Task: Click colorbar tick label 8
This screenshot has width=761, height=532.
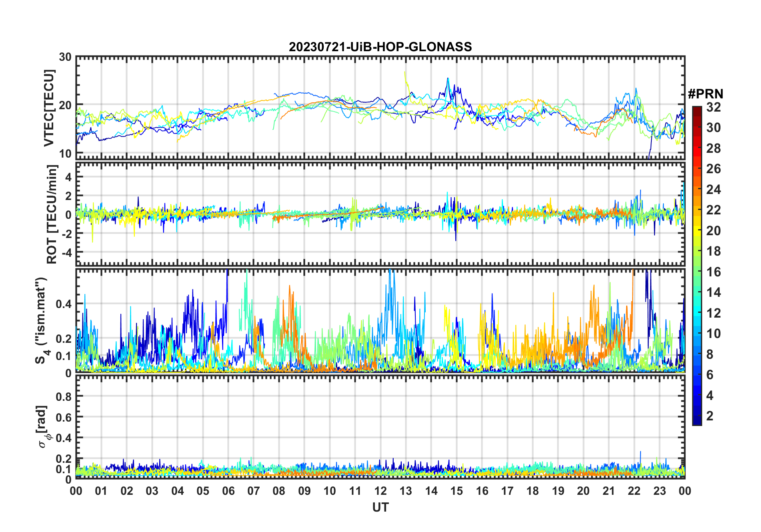Action: tap(710, 354)
